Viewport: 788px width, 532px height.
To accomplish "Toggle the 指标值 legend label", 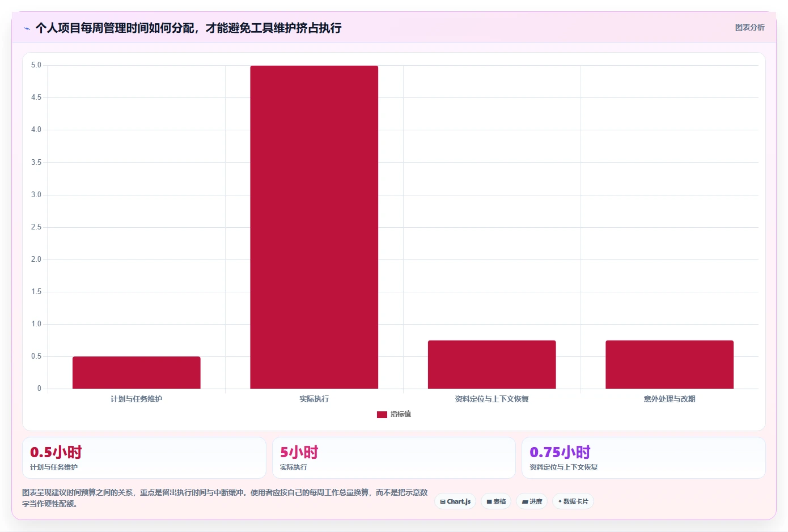I will 401,415.
